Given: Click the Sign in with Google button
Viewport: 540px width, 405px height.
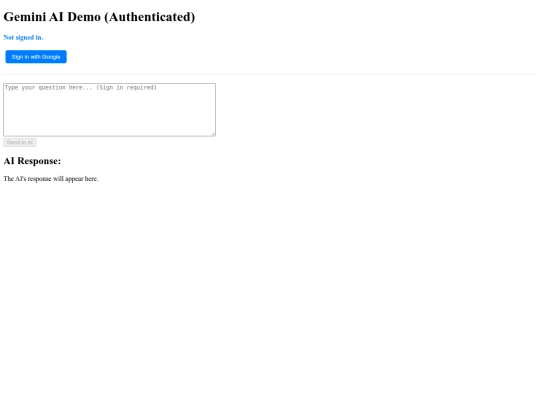Looking at the screenshot, I should tap(36, 57).
